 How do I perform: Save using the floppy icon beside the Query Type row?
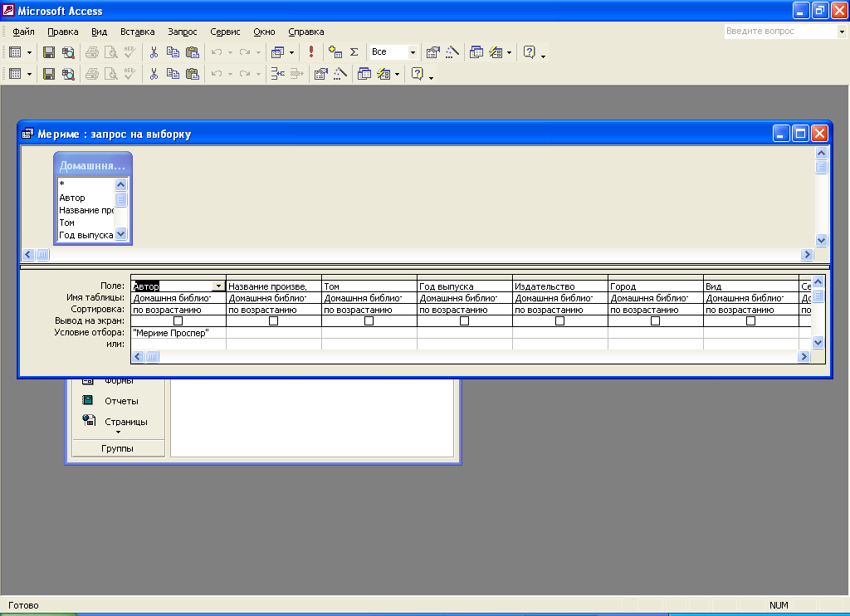pos(49,52)
